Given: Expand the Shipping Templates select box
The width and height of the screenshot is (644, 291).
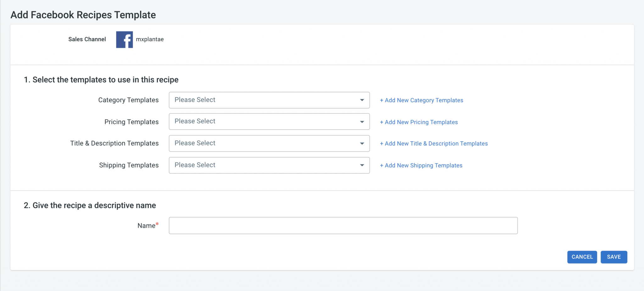Looking at the screenshot, I should click(264, 165).
